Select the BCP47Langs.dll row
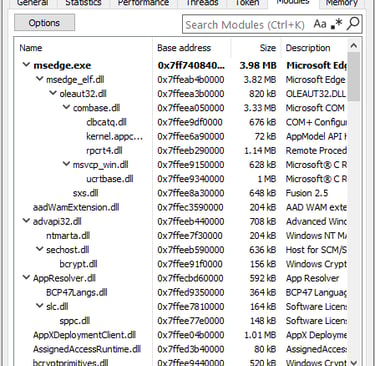The image size is (375, 366). pos(181,292)
